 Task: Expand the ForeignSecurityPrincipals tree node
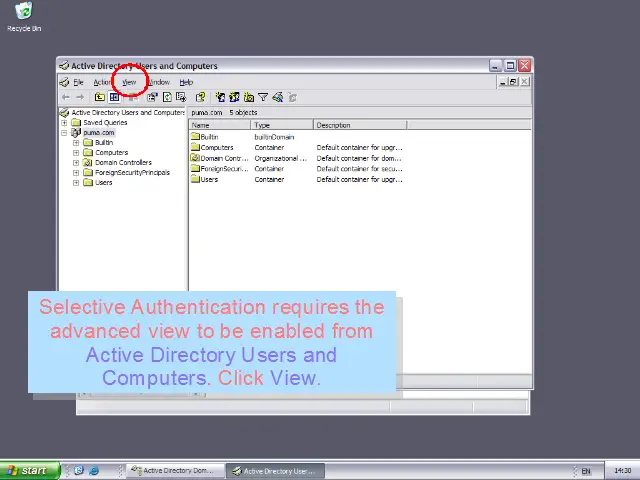pyautogui.click(x=76, y=173)
